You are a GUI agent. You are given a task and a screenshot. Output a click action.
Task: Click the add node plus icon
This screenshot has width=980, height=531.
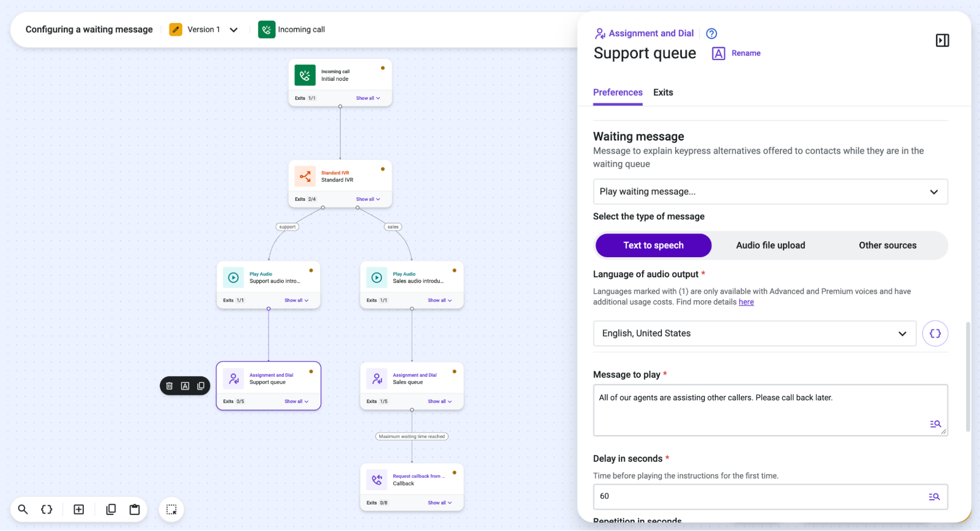pos(78,509)
